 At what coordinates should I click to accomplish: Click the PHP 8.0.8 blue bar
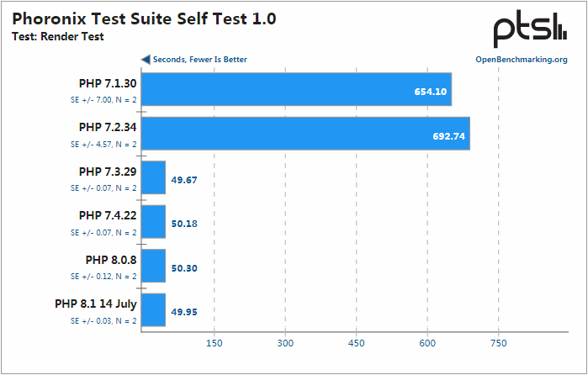click(x=153, y=266)
